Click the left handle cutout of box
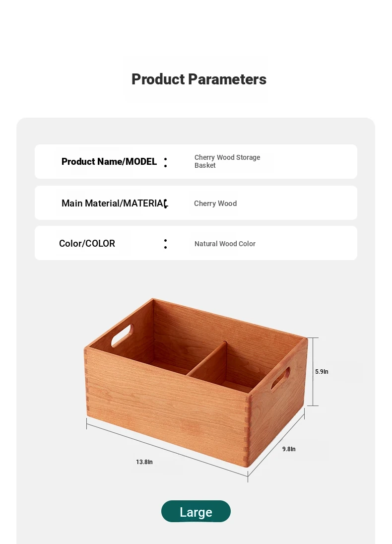 pyautogui.click(x=122, y=336)
